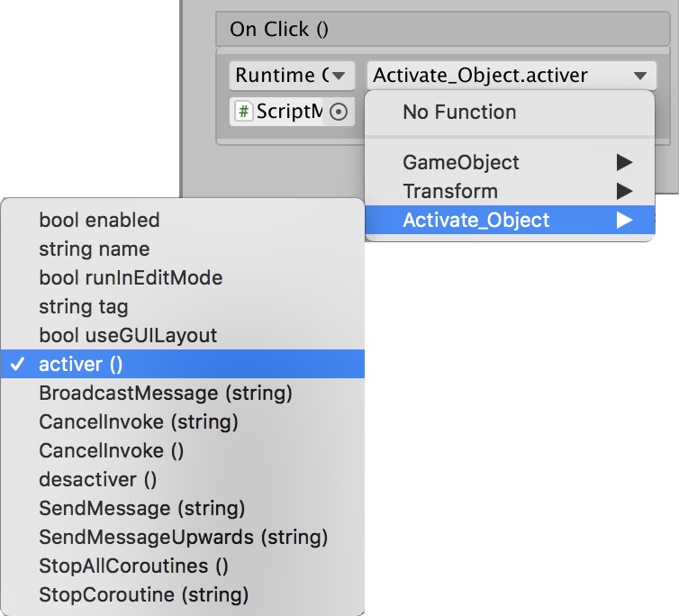Image resolution: width=679 pixels, height=616 pixels.
Task: Select desactiver () function
Action: (98, 479)
